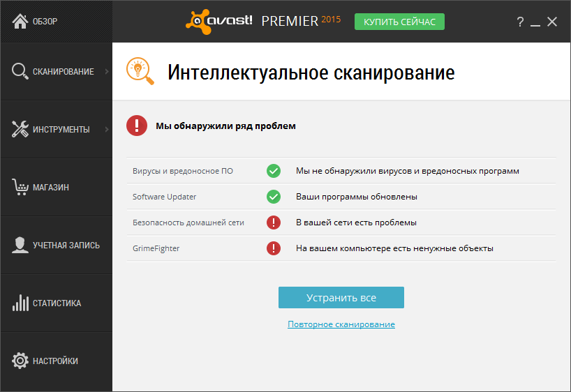Image resolution: width=571 pixels, height=392 pixels.
Task: Click the Мы обнаружили ряд проблем heading
Action: (x=225, y=126)
